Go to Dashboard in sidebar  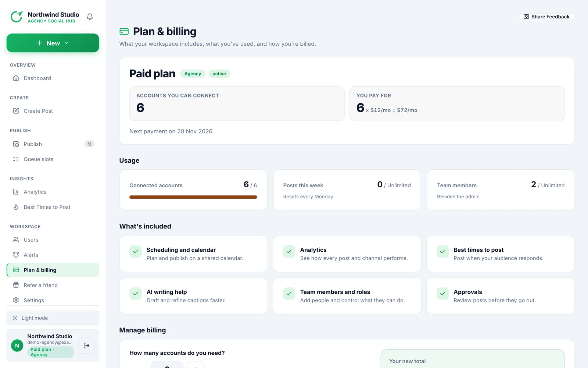point(53,78)
